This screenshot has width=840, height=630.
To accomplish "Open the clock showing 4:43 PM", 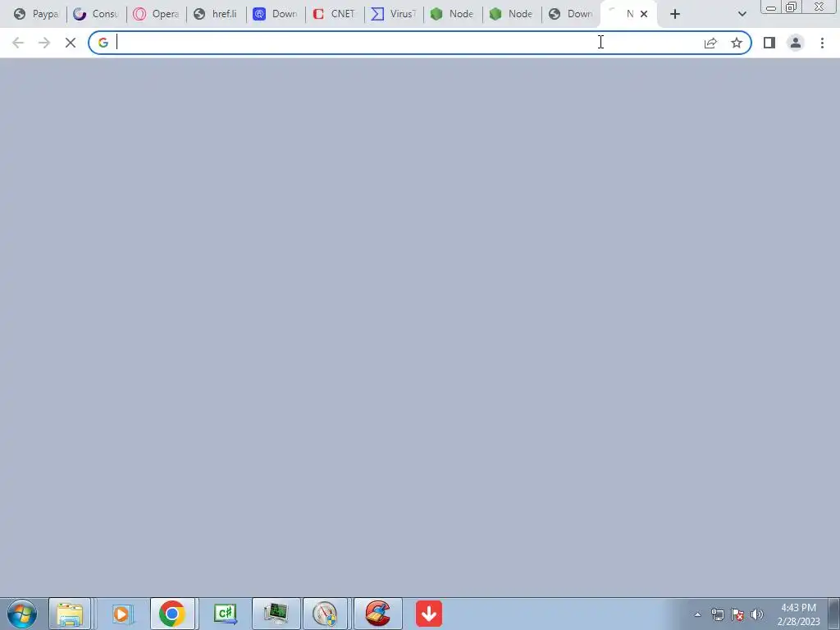I will click(798, 614).
